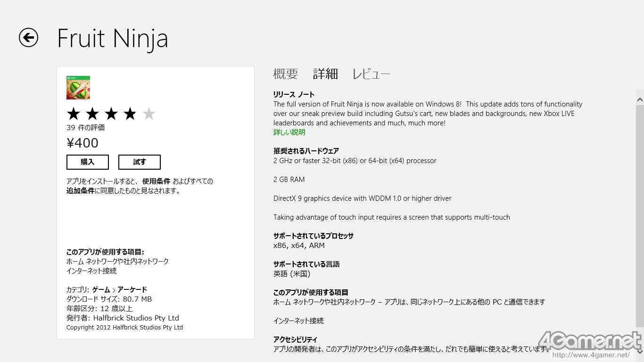Select the 詳細 tab
644x362 pixels.
(325, 74)
